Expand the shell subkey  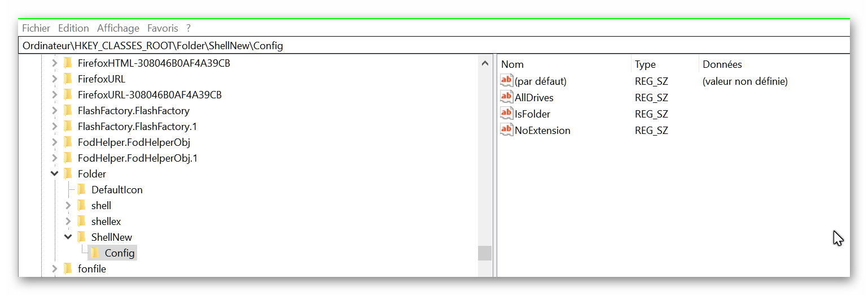pyautogui.click(x=68, y=205)
